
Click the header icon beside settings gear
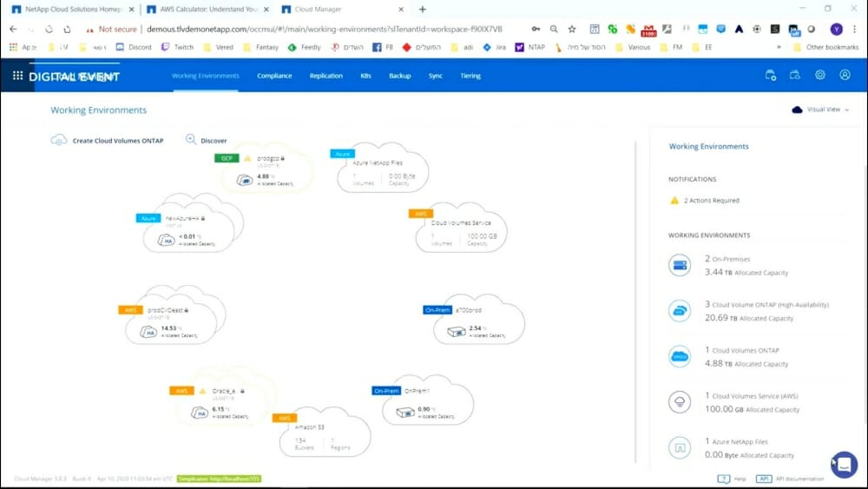pyautogui.click(x=795, y=75)
